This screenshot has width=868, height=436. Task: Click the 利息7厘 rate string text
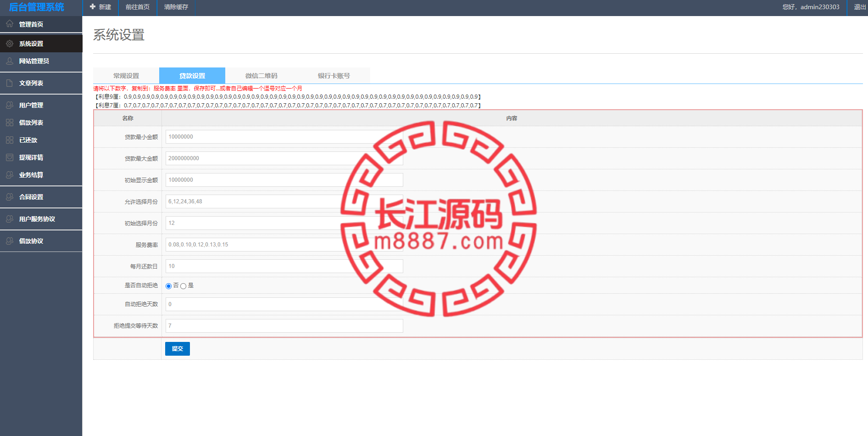point(288,106)
